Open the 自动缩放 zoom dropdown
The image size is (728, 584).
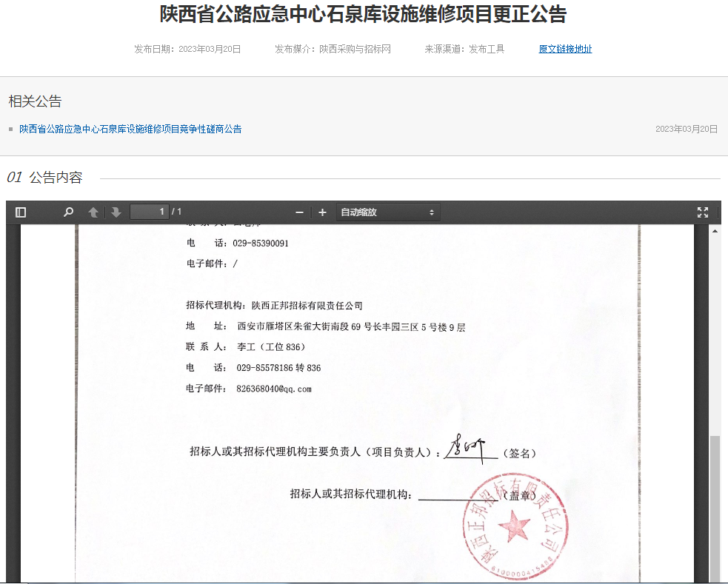[x=387, y=212]
